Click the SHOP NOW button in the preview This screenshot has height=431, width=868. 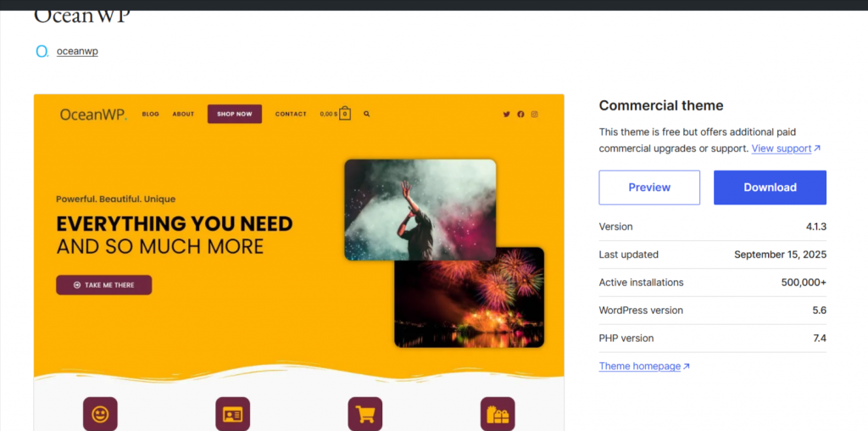coord(235,115)
